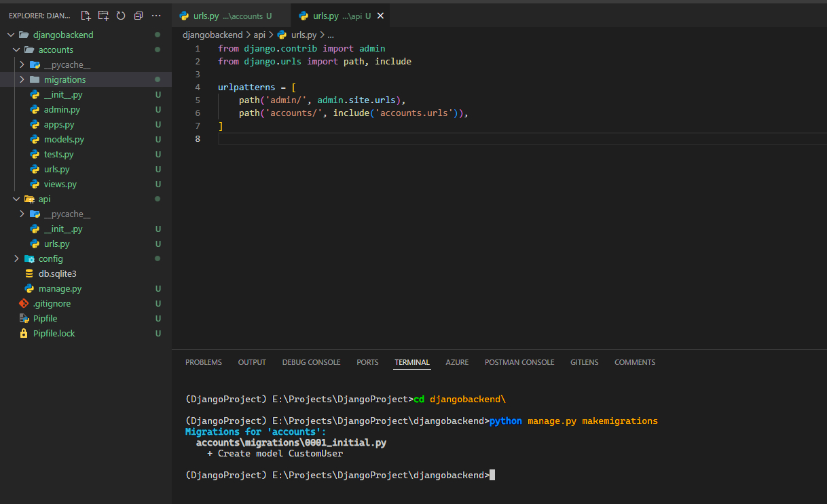Open the POSTMAN CONSOLE panel tab
827x504 pixels.
(519, 362)
